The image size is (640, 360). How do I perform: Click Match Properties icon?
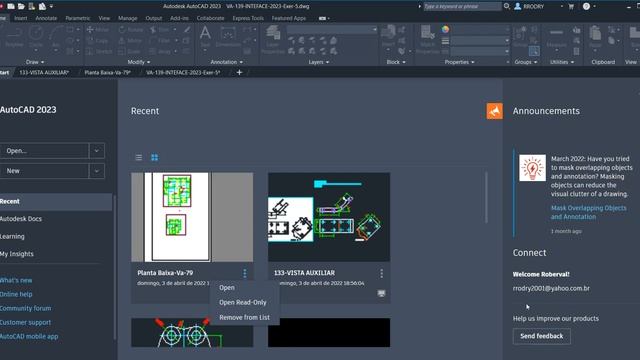(x=427, y=40)
